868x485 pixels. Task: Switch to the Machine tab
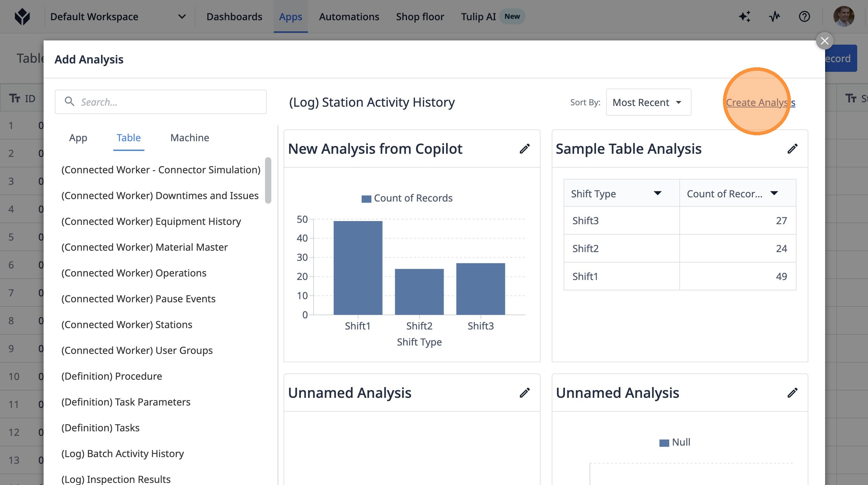[189, 138]
